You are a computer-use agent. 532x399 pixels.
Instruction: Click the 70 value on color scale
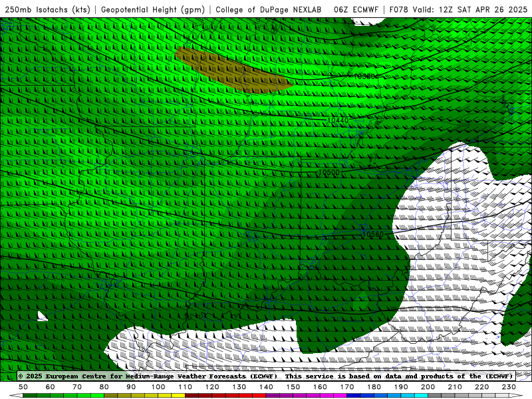coord(77,387)
